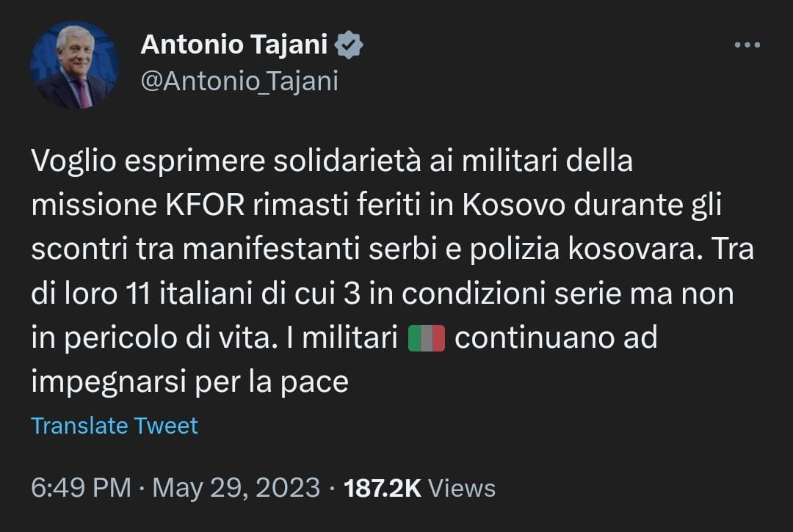
Task: Click the bold 187.2K view count
Action: coord(383,488)
